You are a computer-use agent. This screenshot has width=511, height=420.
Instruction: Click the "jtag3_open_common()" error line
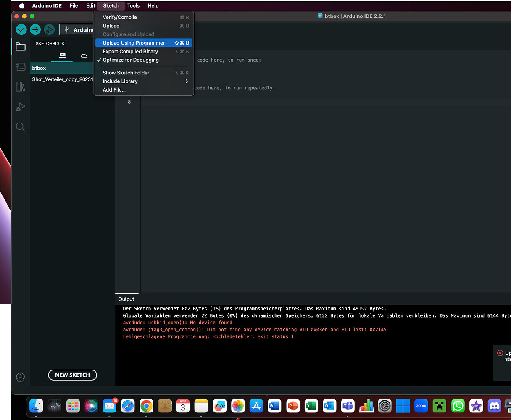(x=255, y=330)
